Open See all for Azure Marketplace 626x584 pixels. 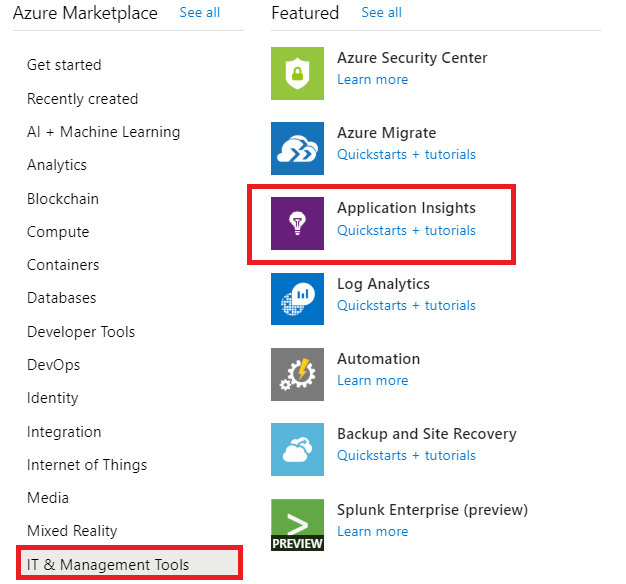click(199, 13)
